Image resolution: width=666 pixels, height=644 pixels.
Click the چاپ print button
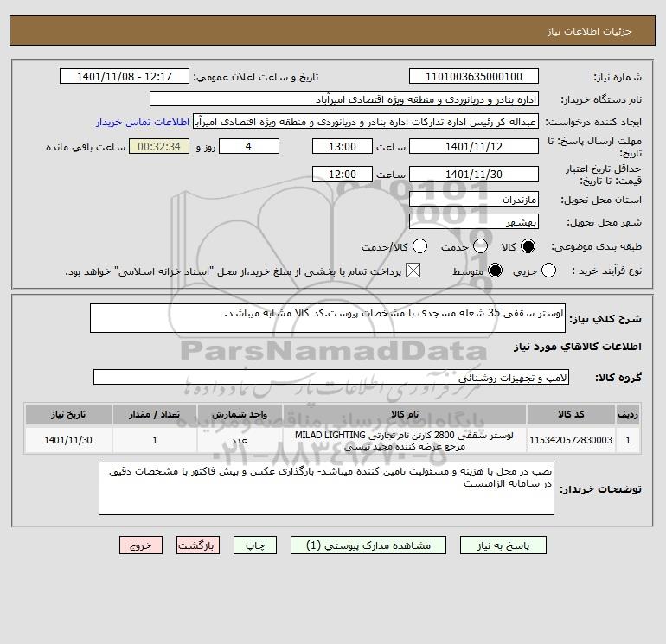point(255,545)
